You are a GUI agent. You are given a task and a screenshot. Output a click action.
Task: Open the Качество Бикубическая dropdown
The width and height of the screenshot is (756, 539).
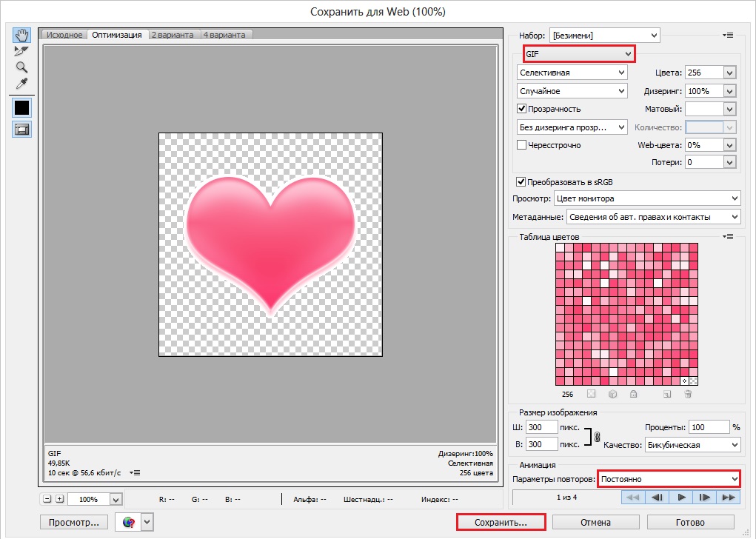[x=693, y=444]
